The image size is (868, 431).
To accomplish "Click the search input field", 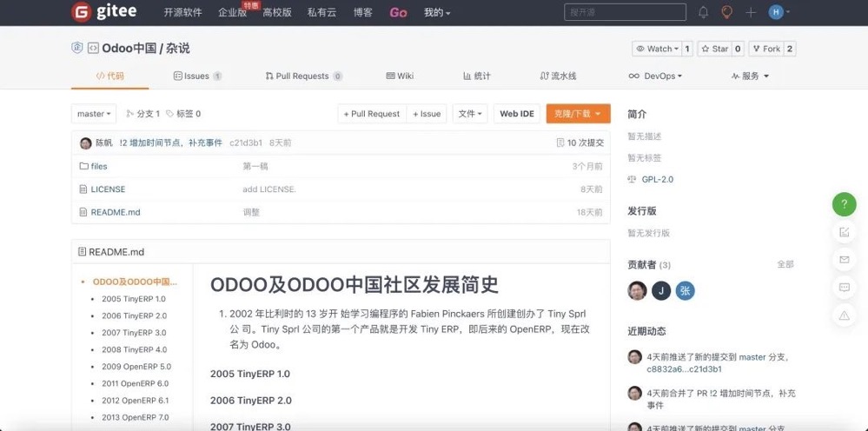I will click(x=619, y=12).
